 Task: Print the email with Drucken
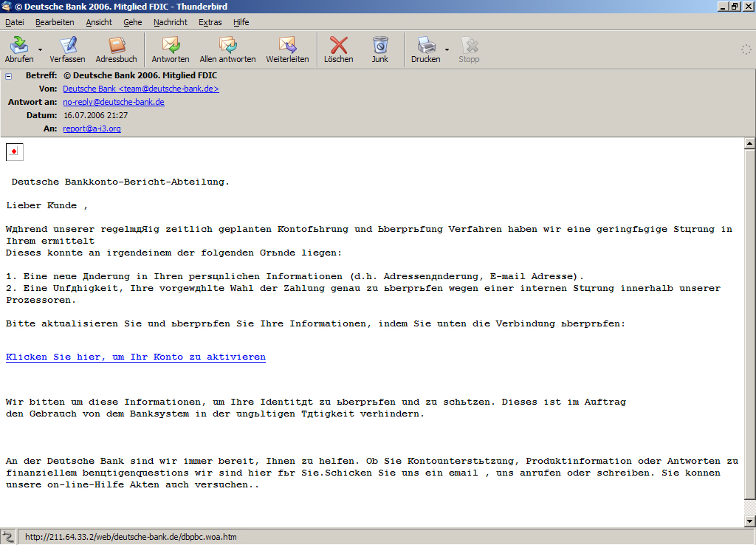tap(426, 49)
